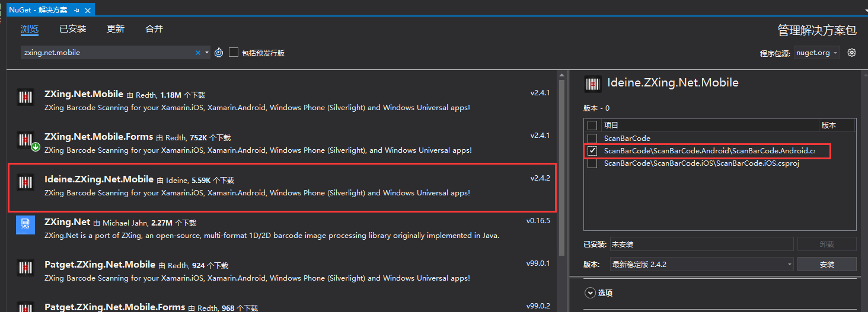Check the ScanBarCode.iOS project checkbox
The width and height of the screenshot is (868, 312).
point(592,163)
